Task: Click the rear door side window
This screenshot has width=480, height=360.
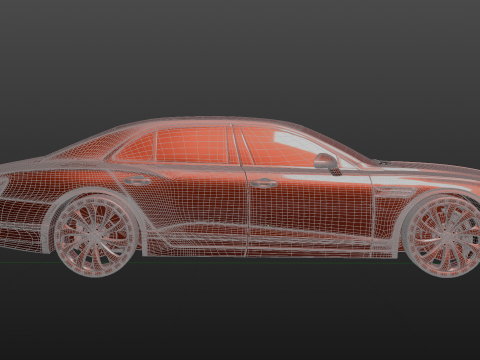Action: [x=192, y=145]
